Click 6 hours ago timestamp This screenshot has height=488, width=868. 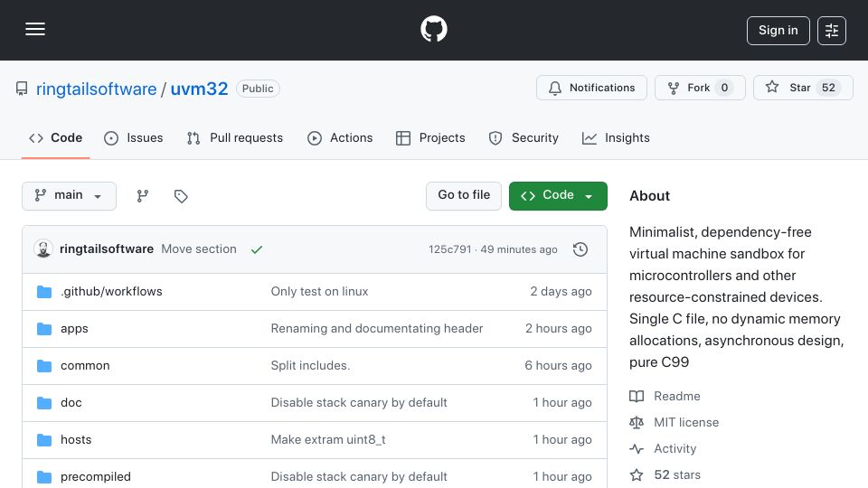[558, 366]
